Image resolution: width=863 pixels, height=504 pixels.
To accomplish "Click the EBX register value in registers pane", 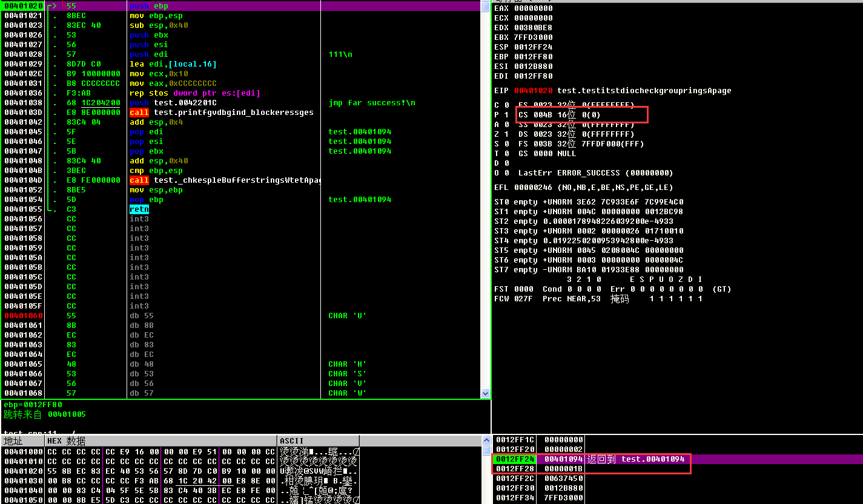I will [x=533, y=38].
